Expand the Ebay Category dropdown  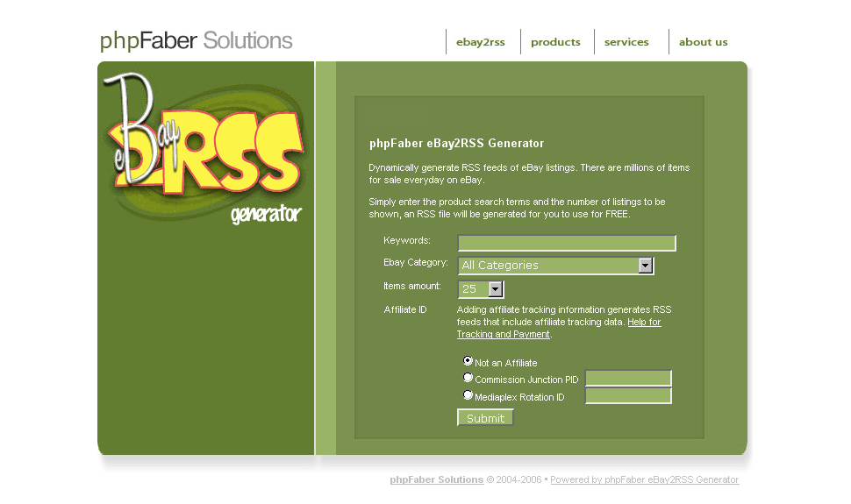click(x=555, y=266)
